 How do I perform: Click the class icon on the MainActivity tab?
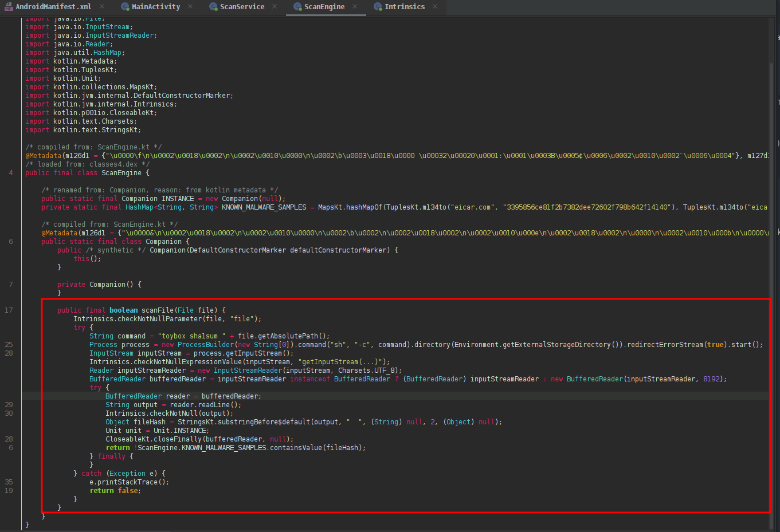(125, 7)
